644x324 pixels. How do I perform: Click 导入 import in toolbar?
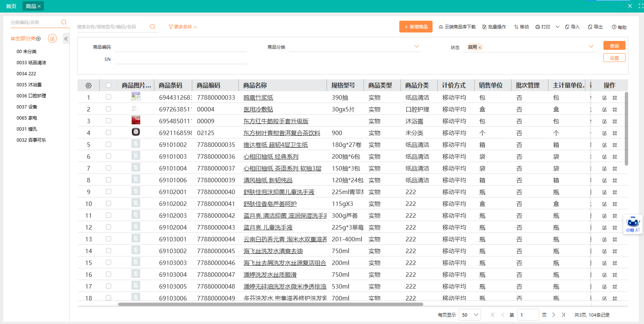[x=572, y=27]
